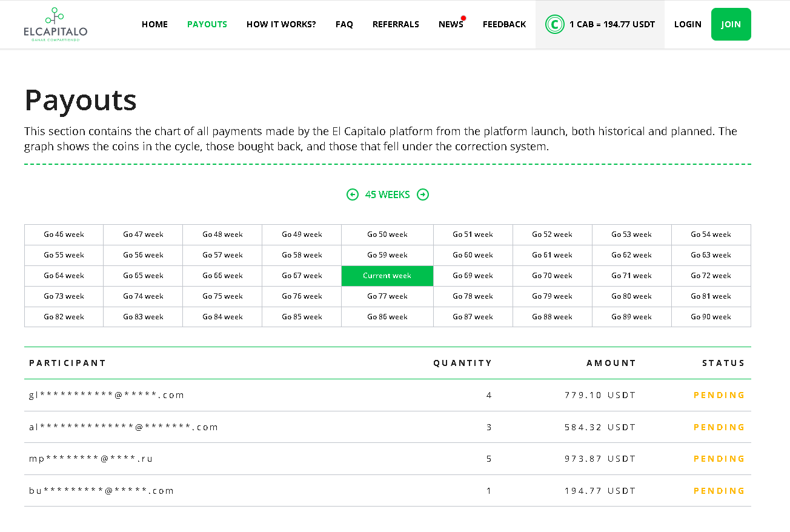Viewport: 790px width, 532px height.
Task: Click PENDING status in the 973.87 USDT row
Action: coord(719,459)
